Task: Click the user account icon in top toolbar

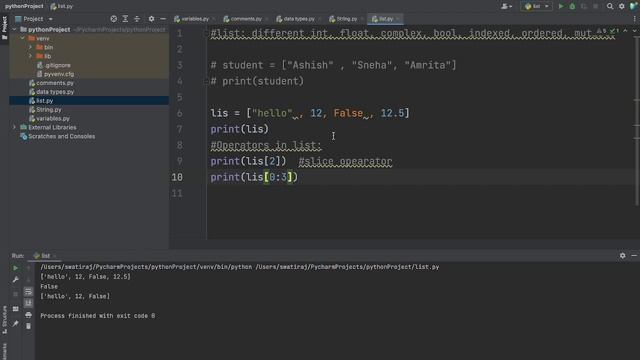Action: 507,6
